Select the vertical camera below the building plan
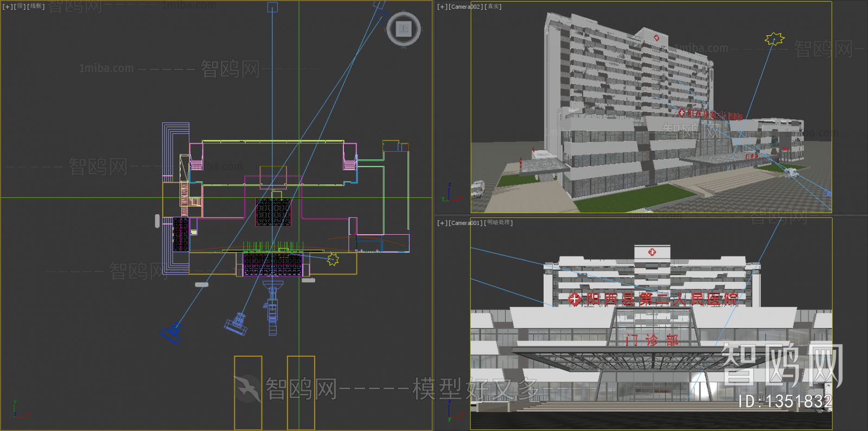The image size is (868, 431). pos(272,308)
